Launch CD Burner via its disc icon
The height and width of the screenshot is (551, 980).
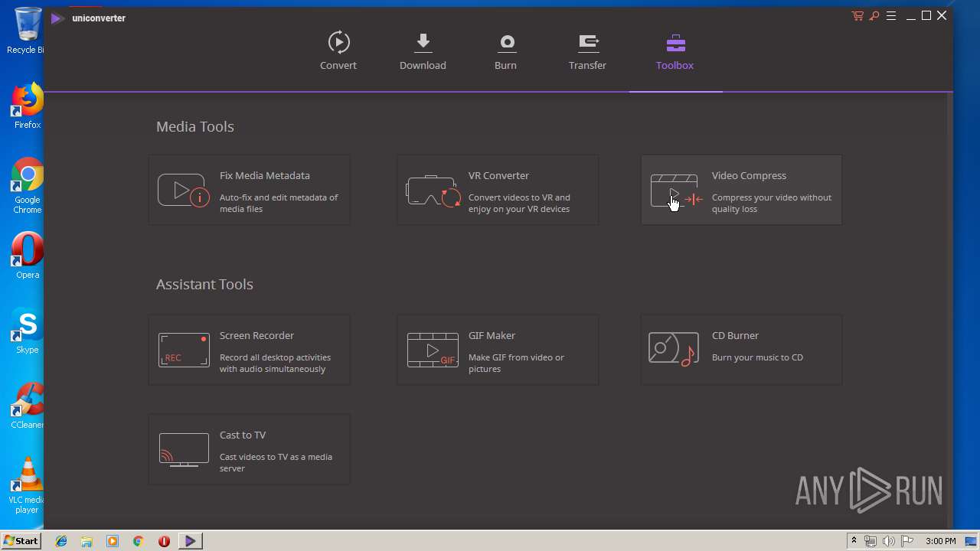click(x=674, y=349)
